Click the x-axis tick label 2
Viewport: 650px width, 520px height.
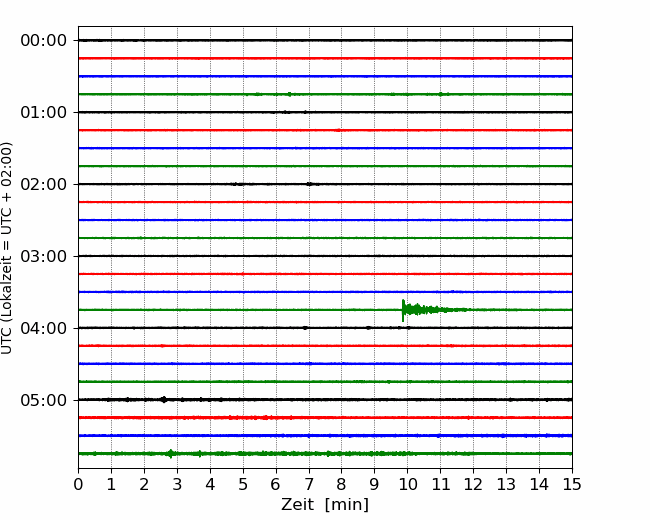(x=144, y=484)
